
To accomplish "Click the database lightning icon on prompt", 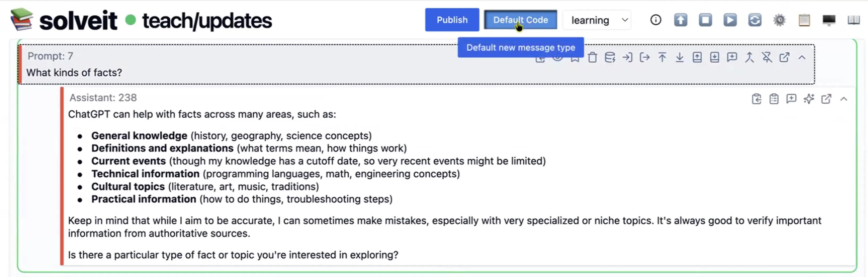I will click(x=610, y=58).
